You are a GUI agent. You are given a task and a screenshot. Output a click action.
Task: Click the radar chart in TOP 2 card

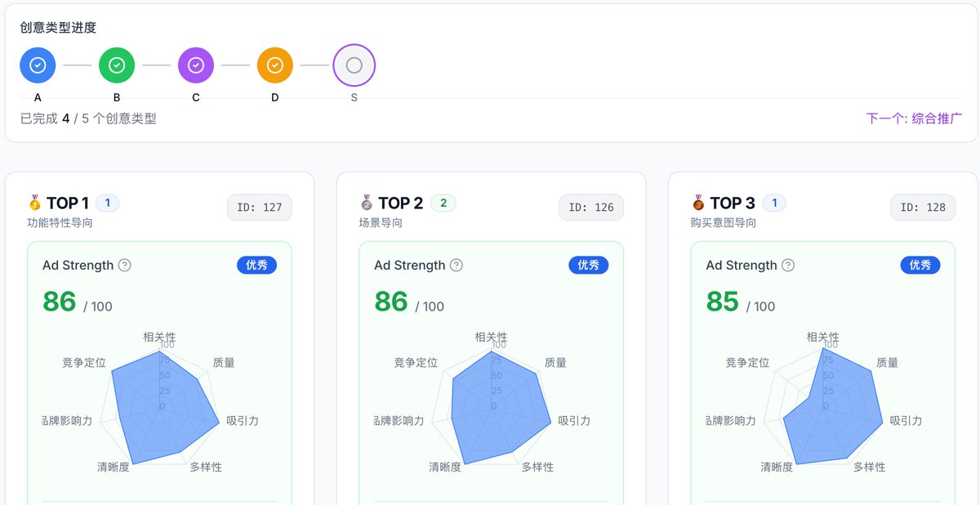(492, 405)
